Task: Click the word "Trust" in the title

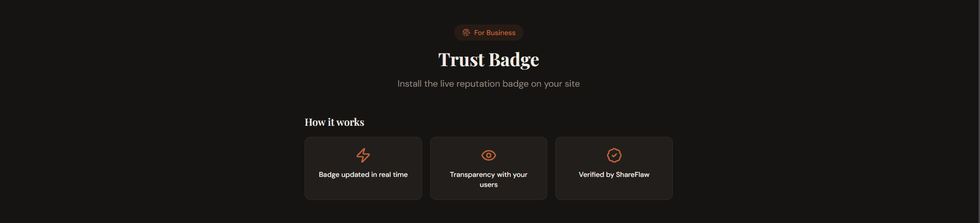Action: (x=461, y=60)
